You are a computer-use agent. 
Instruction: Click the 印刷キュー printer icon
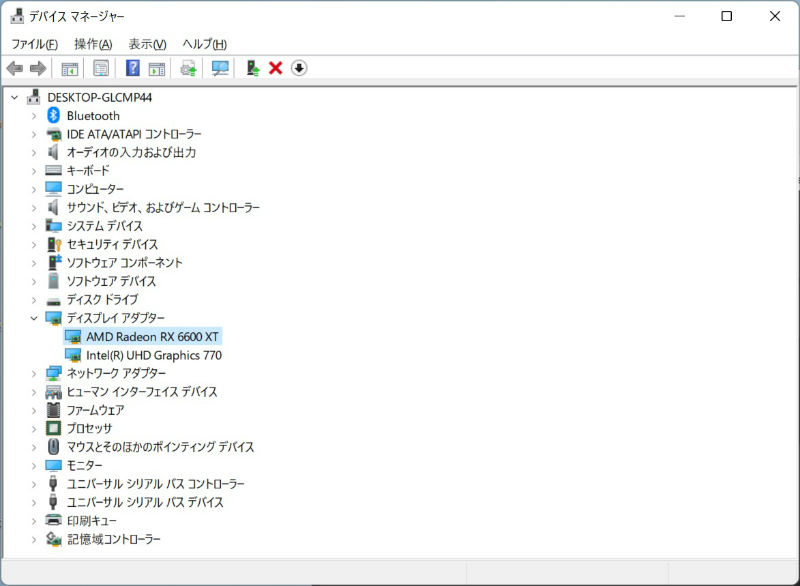tap(54, 520)
